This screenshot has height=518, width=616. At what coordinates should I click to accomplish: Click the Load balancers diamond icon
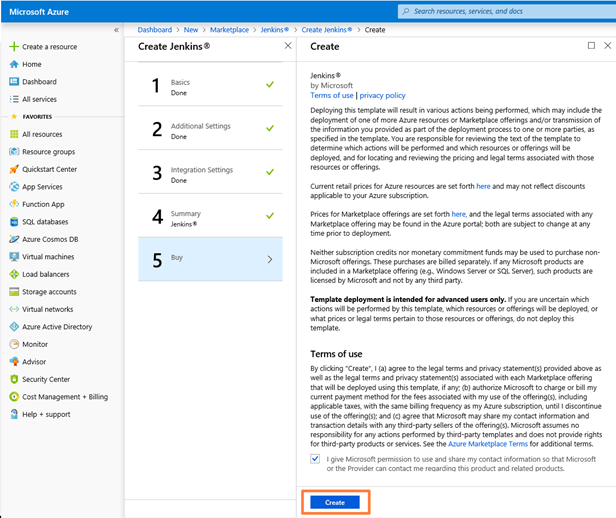14,274
